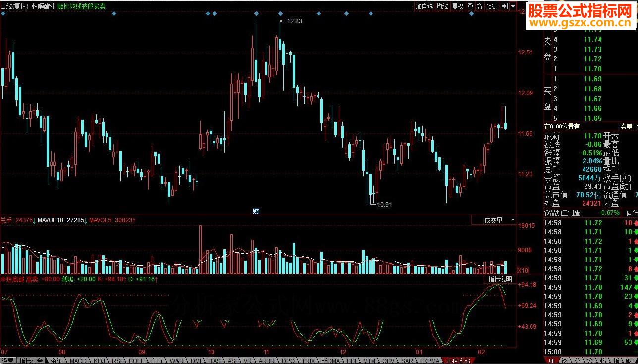Switch to the 主力 indicator tab

point(157,361)
